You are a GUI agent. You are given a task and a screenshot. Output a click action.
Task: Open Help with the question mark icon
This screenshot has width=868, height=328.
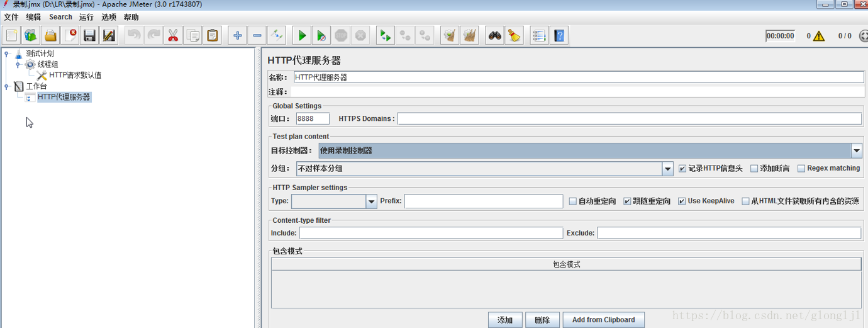click(x=559, y=35)
